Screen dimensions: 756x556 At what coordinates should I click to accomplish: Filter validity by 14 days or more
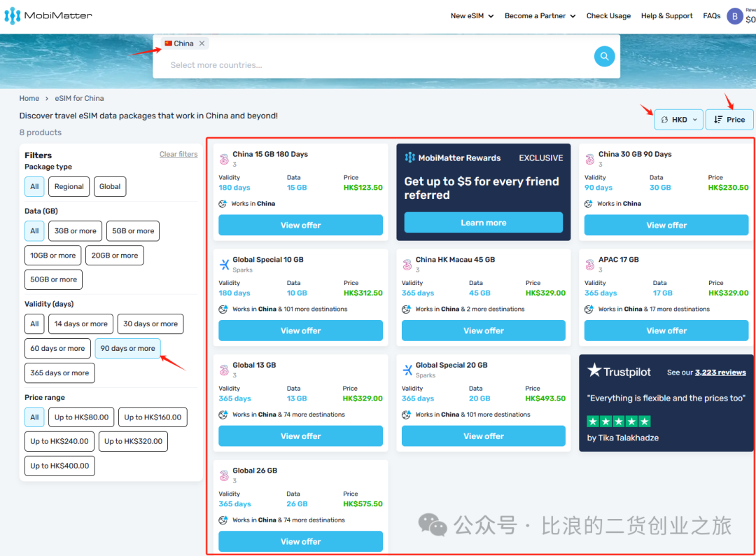click(x=81, y=324)
